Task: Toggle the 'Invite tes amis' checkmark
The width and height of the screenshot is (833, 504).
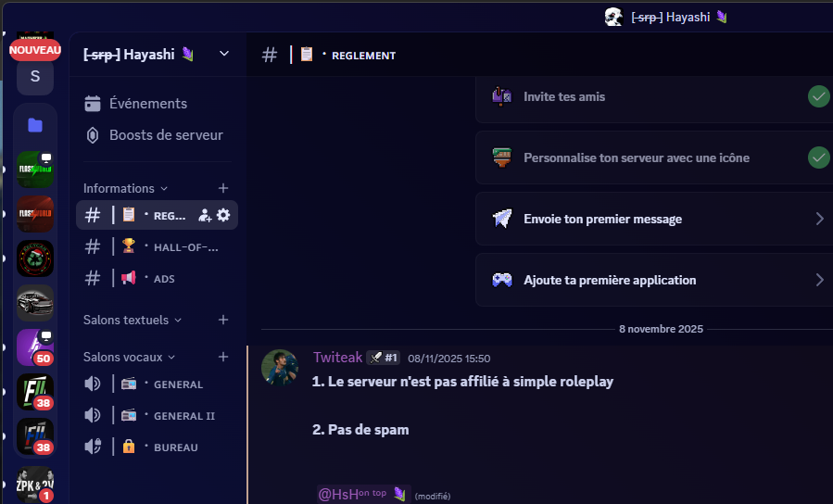Action: point(818,96)
